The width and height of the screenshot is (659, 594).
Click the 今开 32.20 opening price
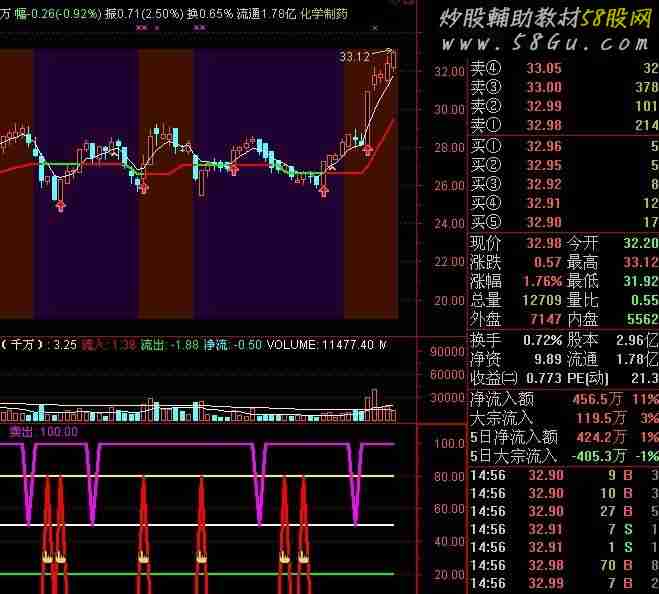[x=641, y=243]
